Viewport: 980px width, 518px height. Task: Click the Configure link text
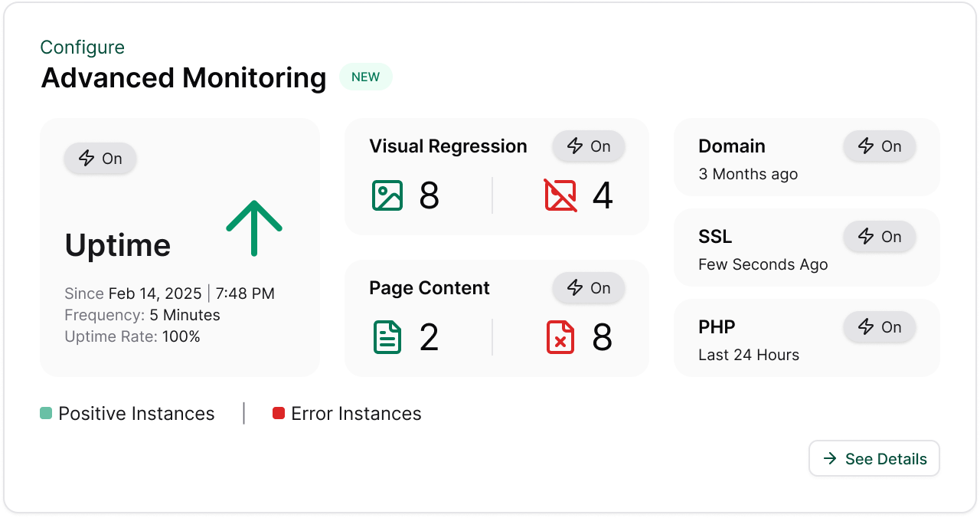coord(82,48)
